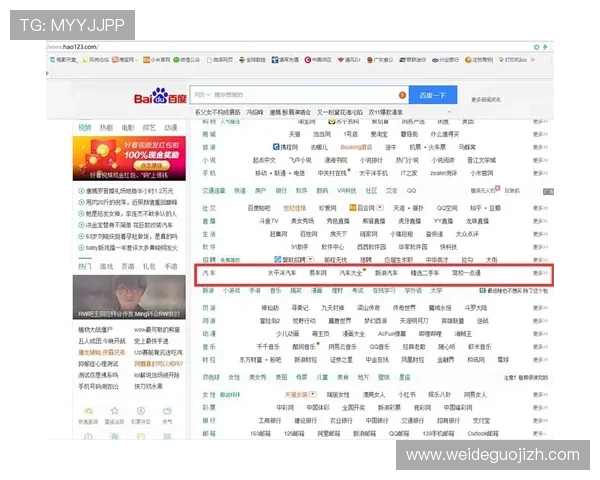Open the 百合网 link with orange icon
The image size is (600, 480).
(362, 208)
